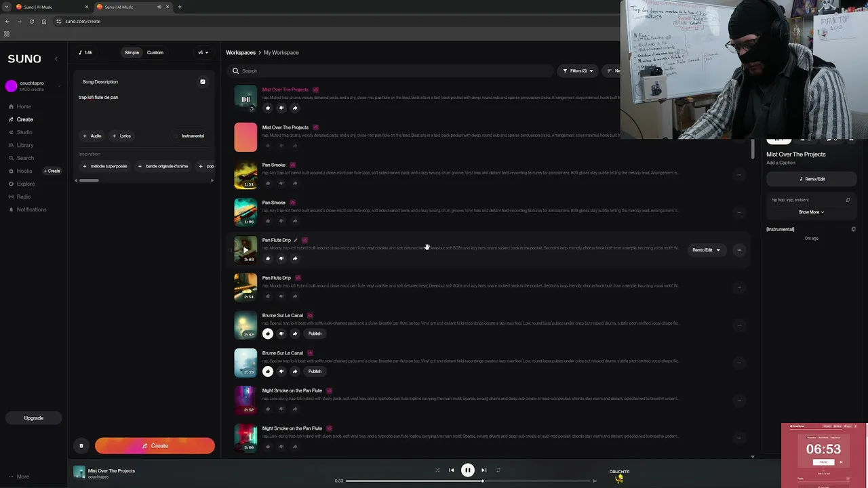Add Audio to the song prompt
Viewport: 868px width, 488px height.
coord(92,136)
